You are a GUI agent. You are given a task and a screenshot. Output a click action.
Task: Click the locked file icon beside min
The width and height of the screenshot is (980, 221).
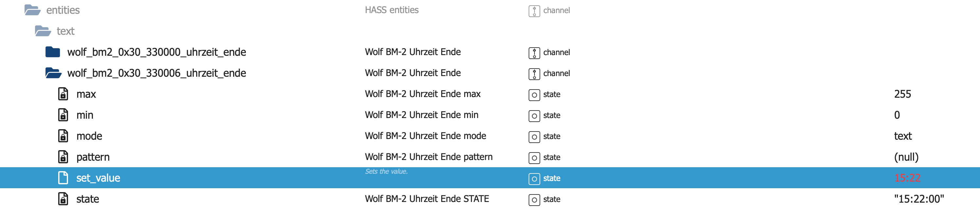coord(63,115)
